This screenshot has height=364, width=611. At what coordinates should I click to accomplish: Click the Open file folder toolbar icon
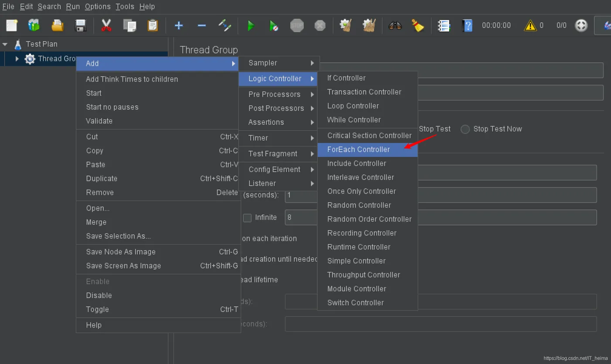(x=57, y=25)
